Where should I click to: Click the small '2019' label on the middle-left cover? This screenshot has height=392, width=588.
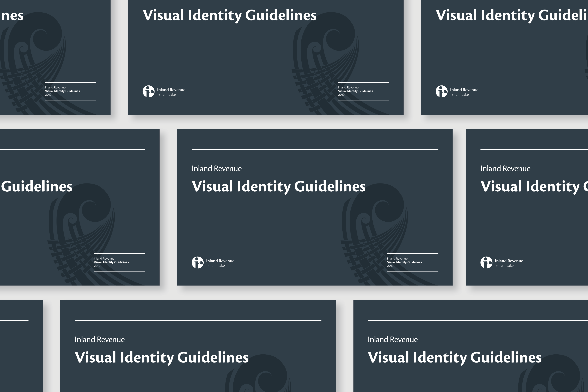point(97,266)
